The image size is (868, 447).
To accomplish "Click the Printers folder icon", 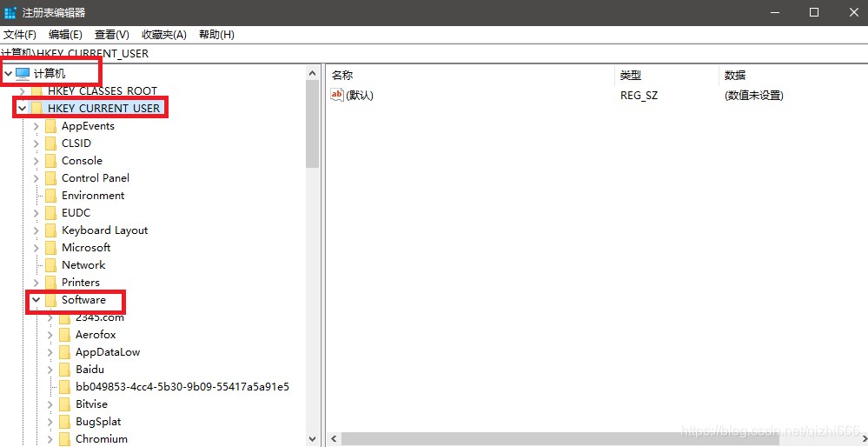I will (x=51, y=283).
